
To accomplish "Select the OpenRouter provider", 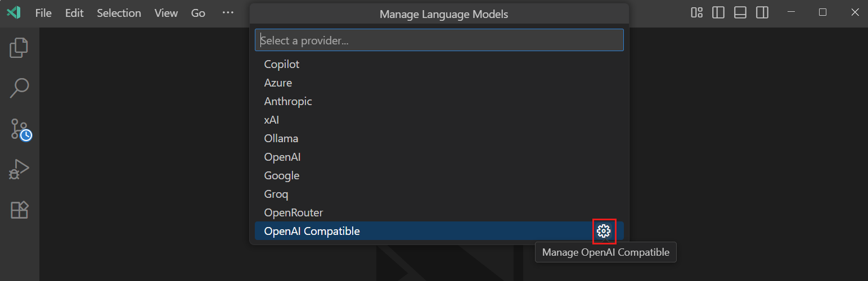I will pyautogui.click(x=294, y=212).
